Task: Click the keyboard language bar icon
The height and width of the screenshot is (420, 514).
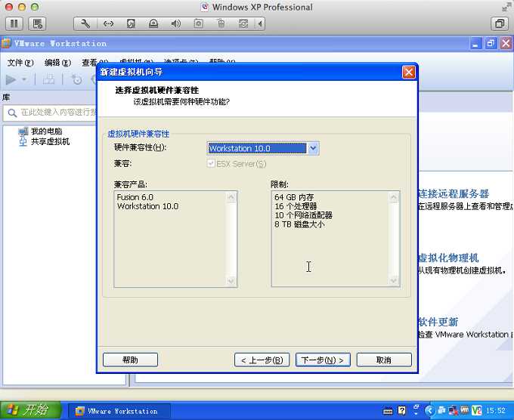Action: point(388,411)
